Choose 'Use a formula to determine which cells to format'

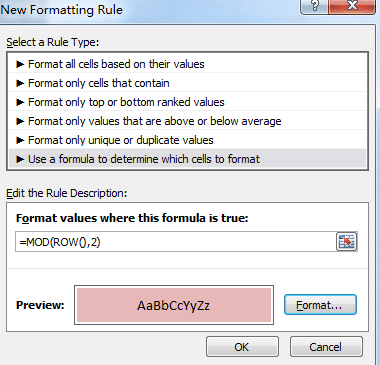[x=188, y=159]
